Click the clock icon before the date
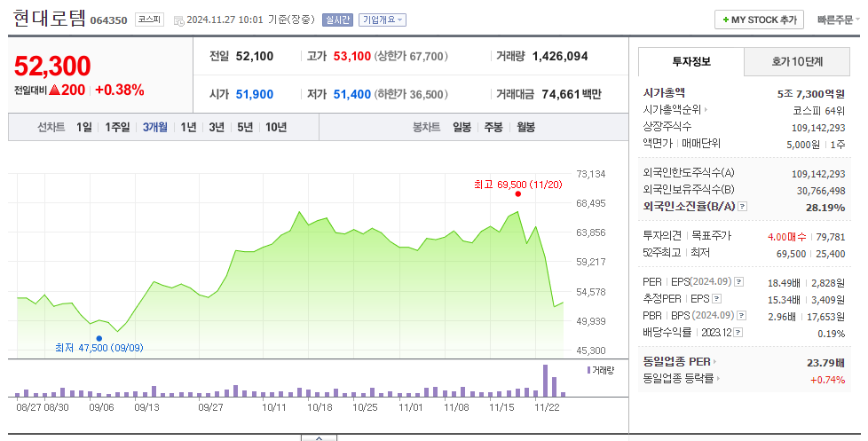Screen dimensions: 868x441 (x=178, y=20)
